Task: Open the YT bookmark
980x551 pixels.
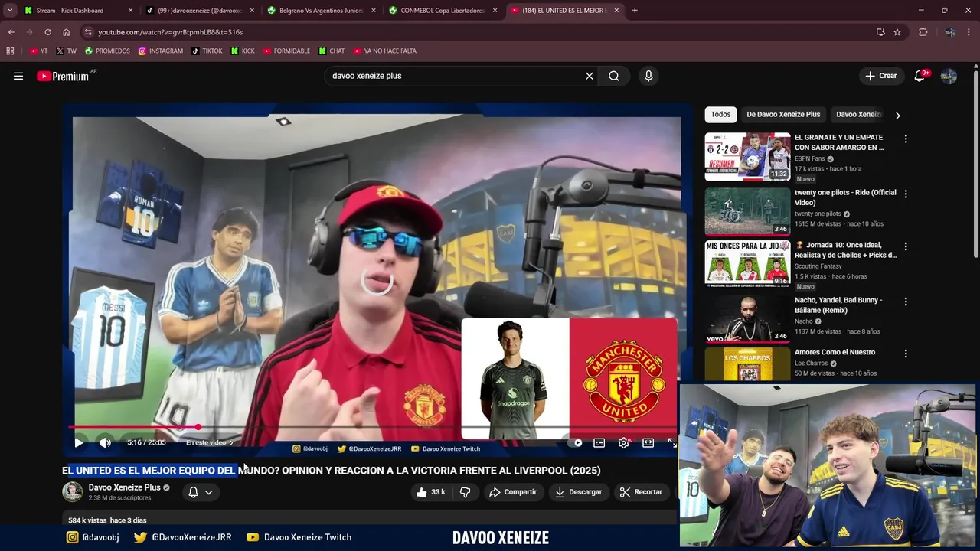Action: pos(38,51)
